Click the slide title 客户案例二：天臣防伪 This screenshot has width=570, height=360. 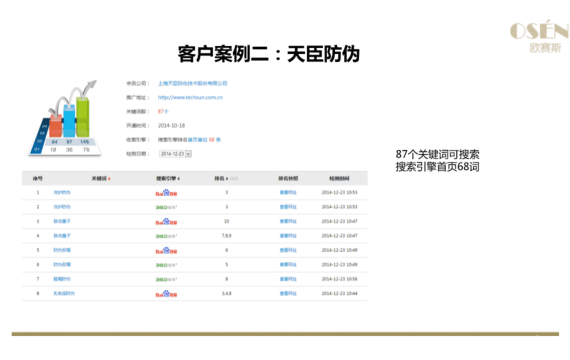[x=269, y=54]
